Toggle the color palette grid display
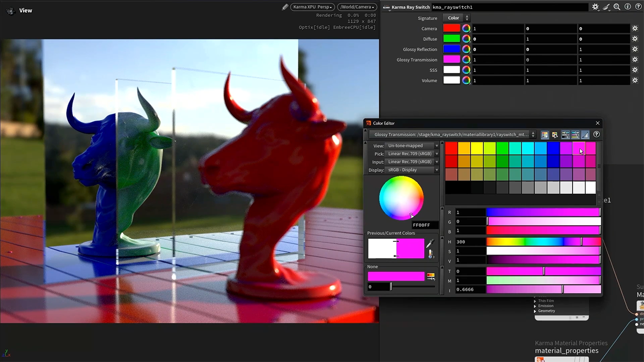 (x=544, y=135)
